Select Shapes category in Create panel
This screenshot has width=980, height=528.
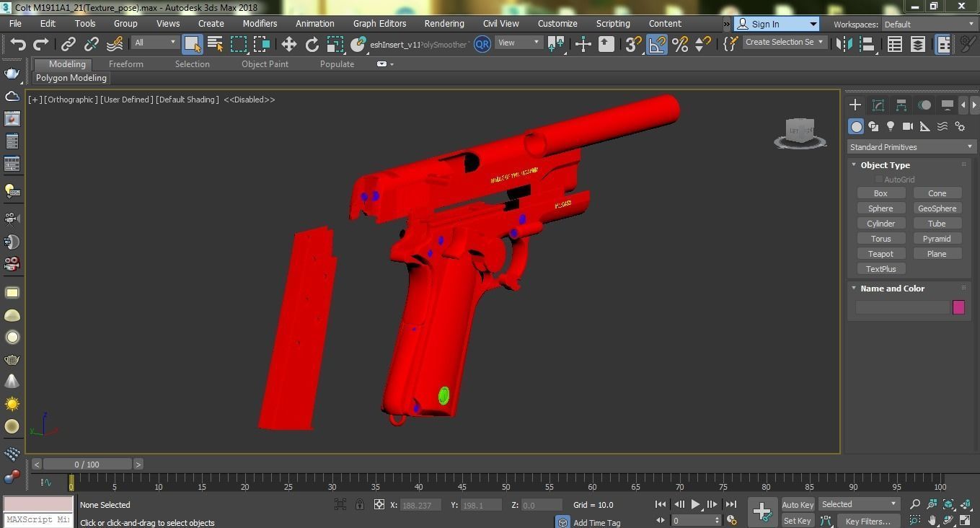point(873,126)
